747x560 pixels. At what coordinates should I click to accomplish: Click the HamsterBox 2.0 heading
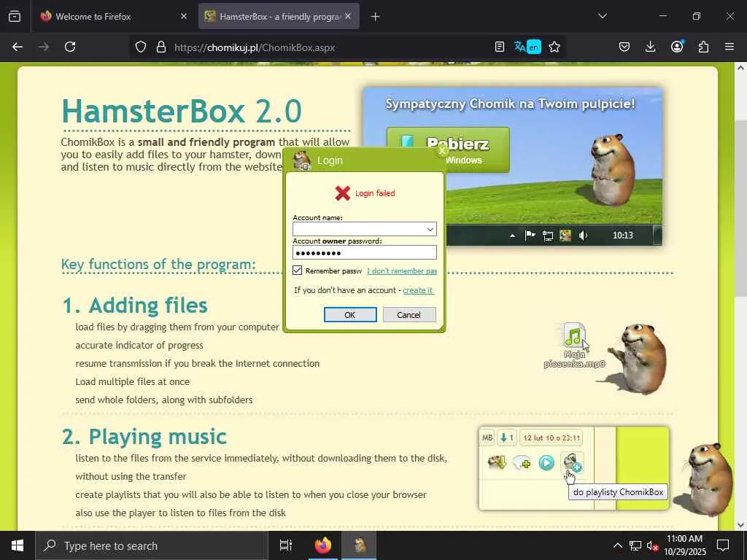(x=182, y=111)
